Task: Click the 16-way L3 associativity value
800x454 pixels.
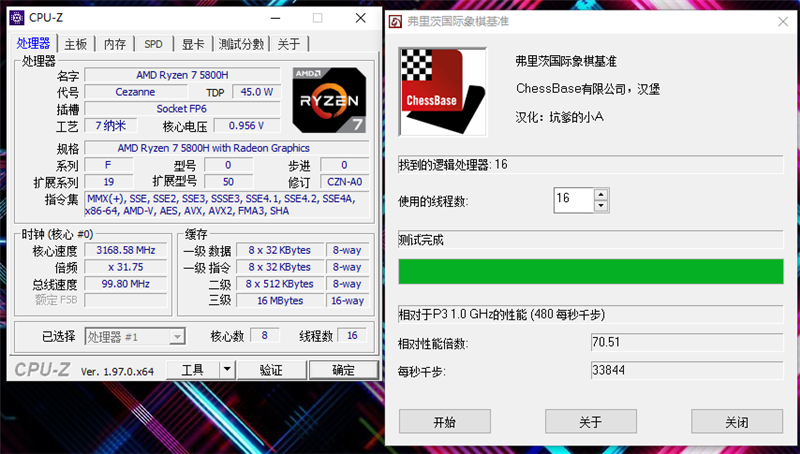Action: click(347, 300)
